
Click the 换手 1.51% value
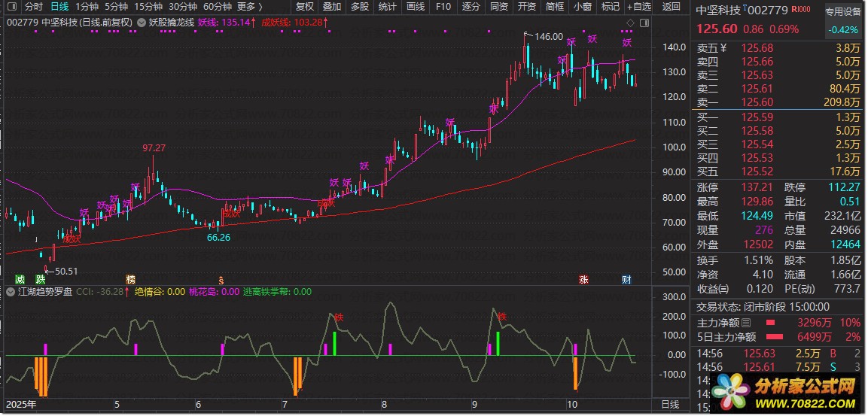click(758, 260)
